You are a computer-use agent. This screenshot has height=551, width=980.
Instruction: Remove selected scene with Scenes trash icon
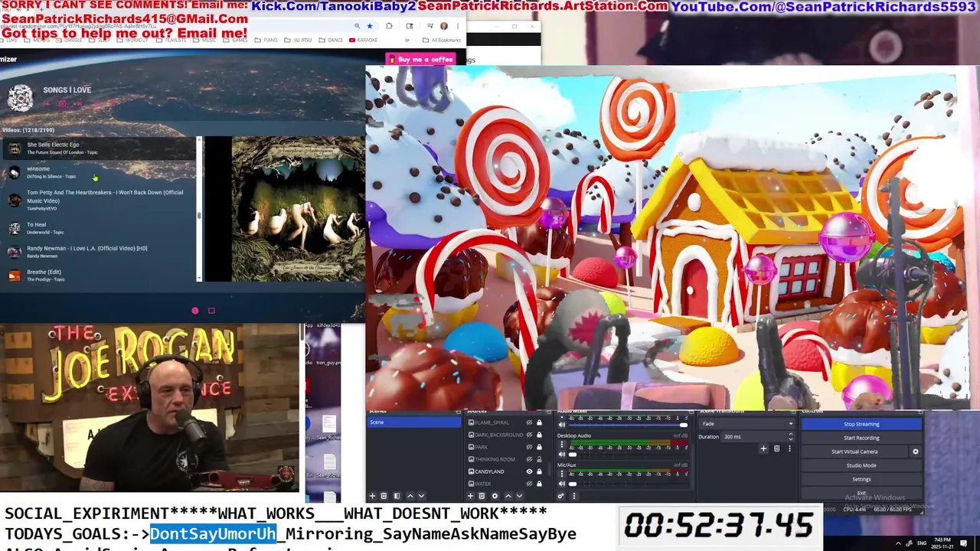(x=384, y=496)
